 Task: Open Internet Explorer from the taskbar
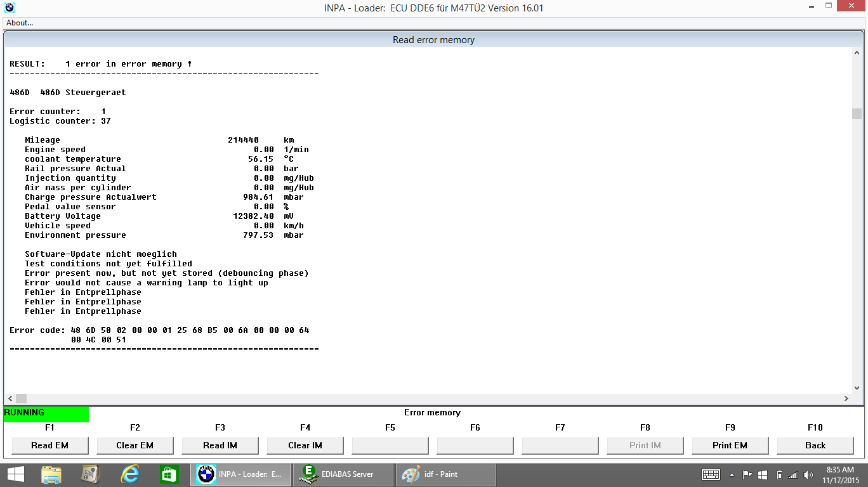click(x=130, y=474)
